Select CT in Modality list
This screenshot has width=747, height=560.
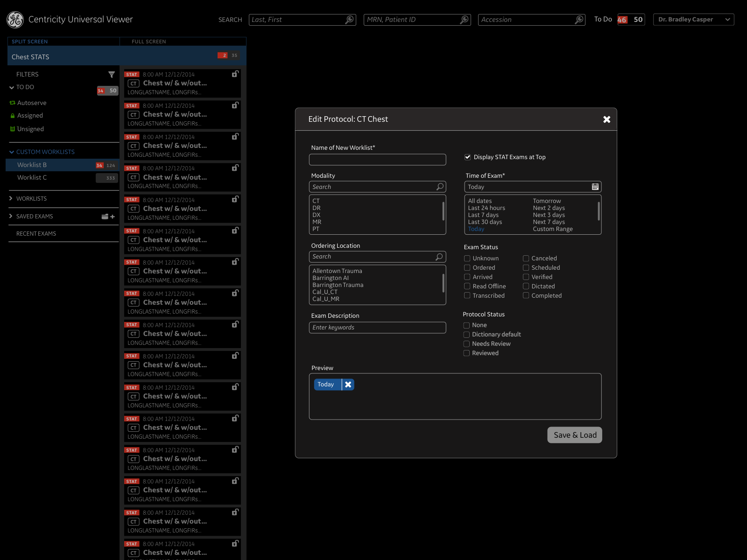click(316, 201)
